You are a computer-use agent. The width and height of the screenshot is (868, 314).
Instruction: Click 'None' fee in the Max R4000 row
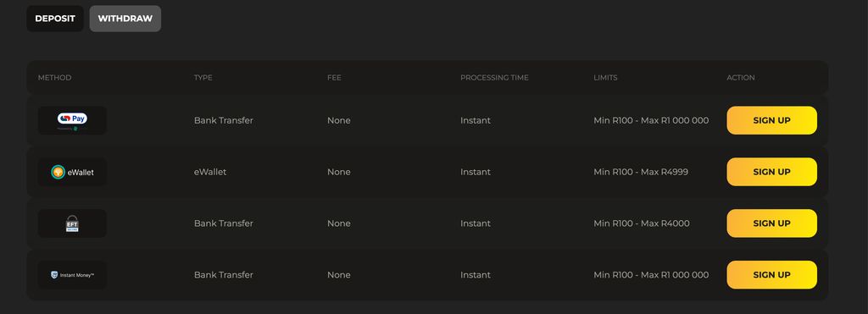pos(339,223)
